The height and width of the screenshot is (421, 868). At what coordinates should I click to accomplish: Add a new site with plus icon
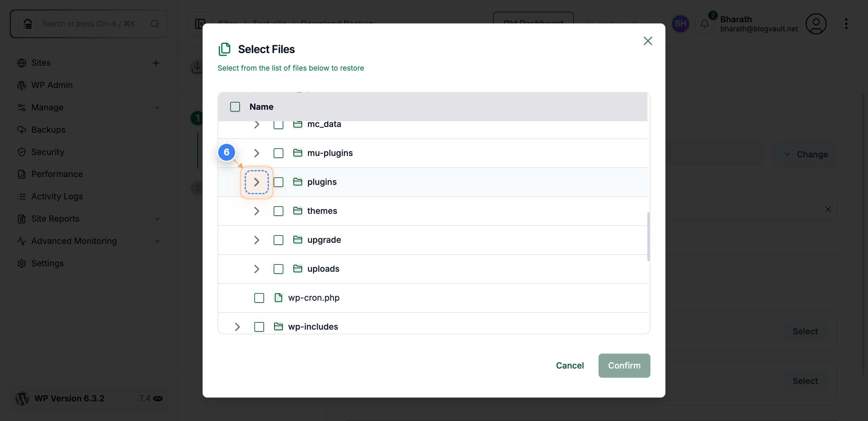156,63
